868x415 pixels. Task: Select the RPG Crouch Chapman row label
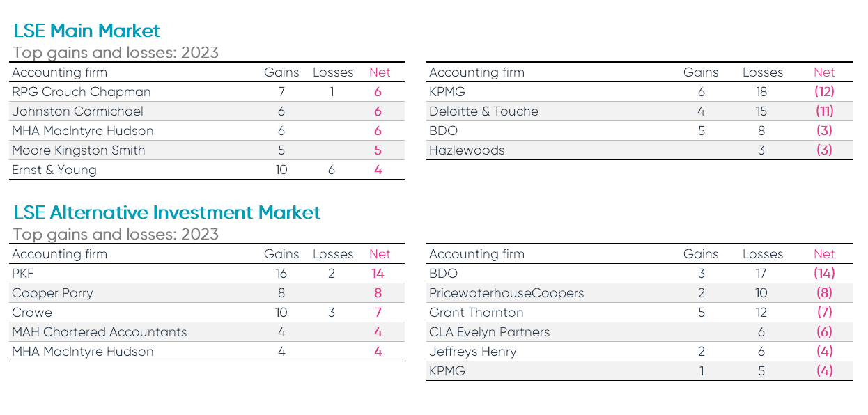click(x=82, y=92)
